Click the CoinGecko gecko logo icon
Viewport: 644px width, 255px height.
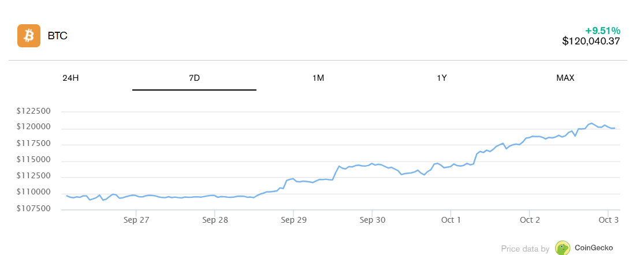(x=563, y=248)
